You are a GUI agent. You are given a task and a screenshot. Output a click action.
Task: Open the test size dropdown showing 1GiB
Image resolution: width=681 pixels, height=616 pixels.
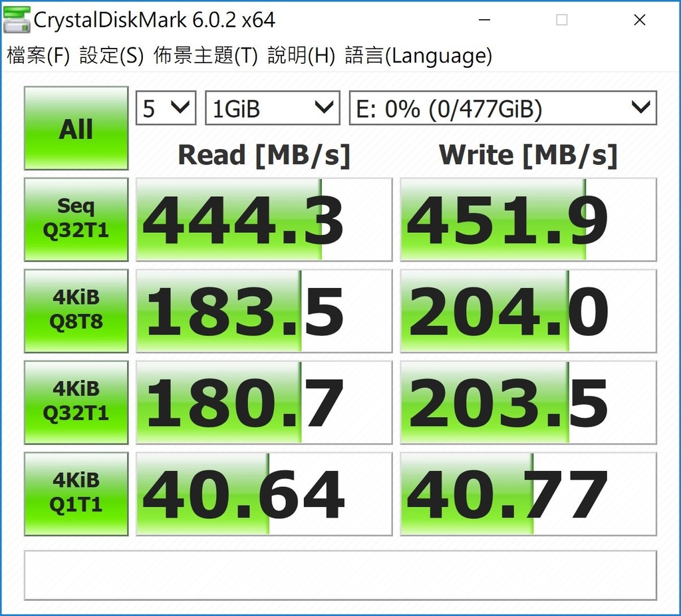[x=272, y=108]
